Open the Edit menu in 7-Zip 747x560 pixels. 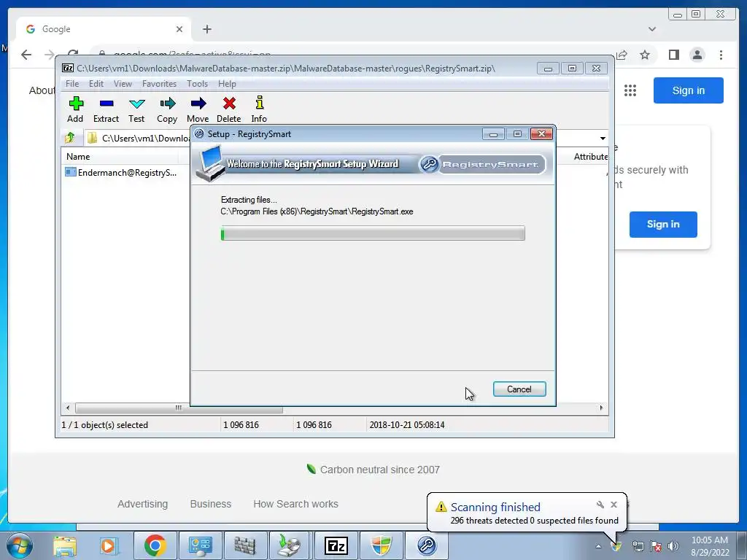[x=96, y=84]
